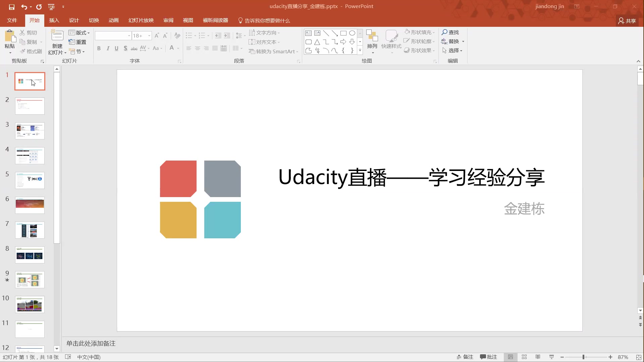Click the decrease indent icon
Viewport: 644px width, 362px height.
click(x=218, y=36)
